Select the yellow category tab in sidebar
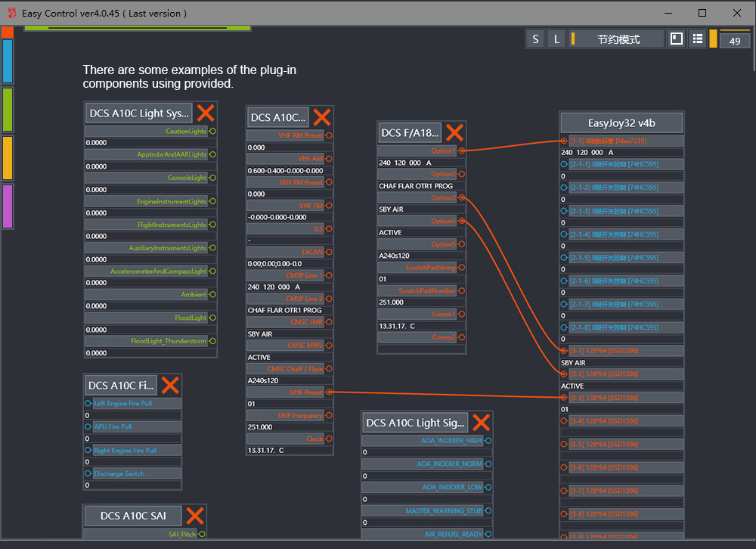 tap(8, 158)
